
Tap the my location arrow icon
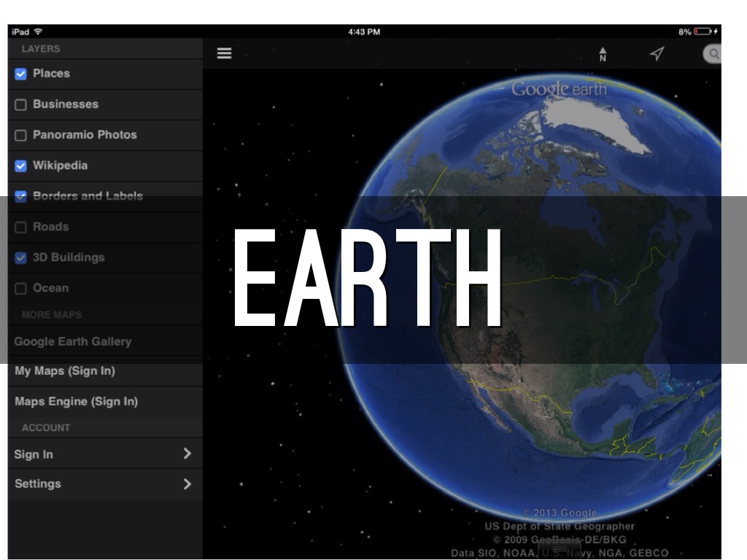[657, 54]
